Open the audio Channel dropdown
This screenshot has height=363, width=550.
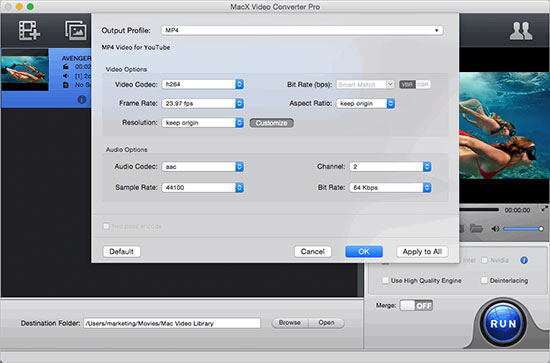pyautogui.click(x=390, y=167)
